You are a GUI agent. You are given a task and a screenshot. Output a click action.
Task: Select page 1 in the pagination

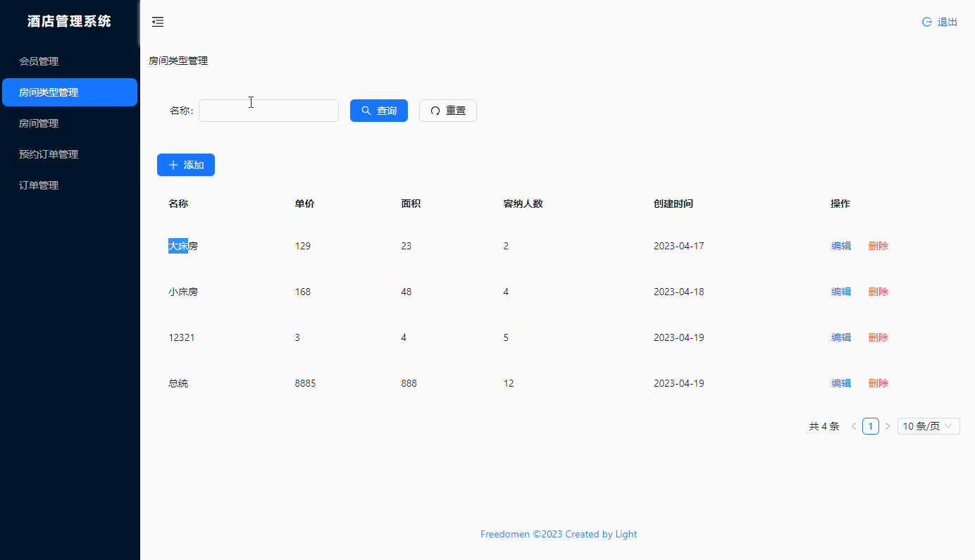click(871, 426)
